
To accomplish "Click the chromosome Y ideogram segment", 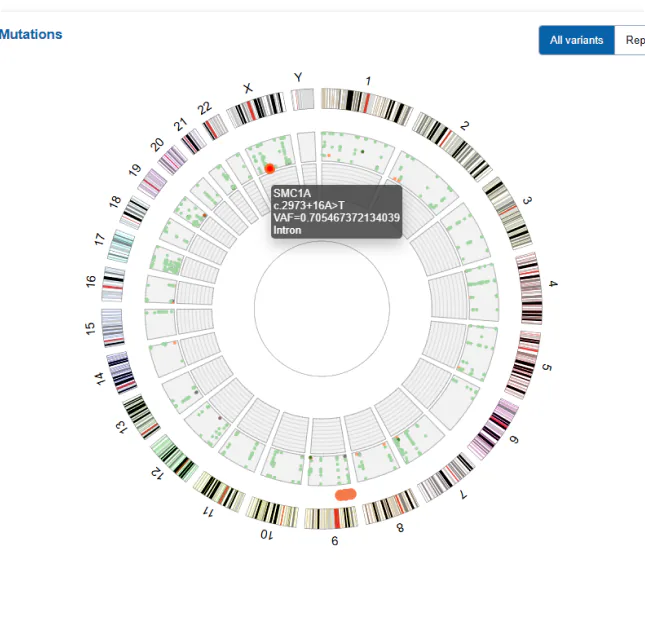I will (x=303, y=99).
